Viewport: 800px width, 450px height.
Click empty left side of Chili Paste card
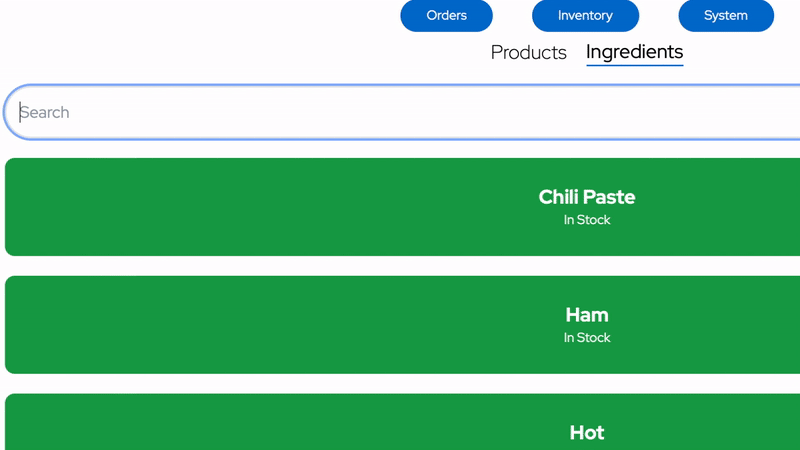point(153,207)
